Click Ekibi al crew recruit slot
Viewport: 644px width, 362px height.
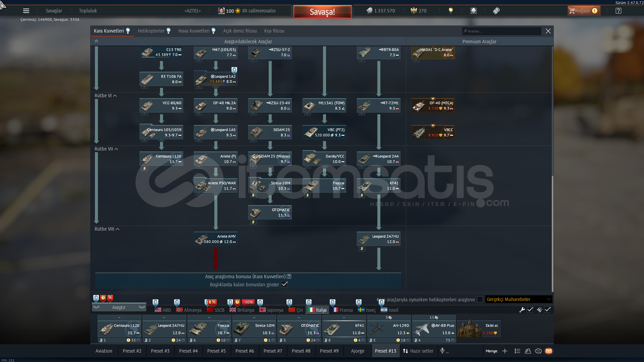click(479, 329)
